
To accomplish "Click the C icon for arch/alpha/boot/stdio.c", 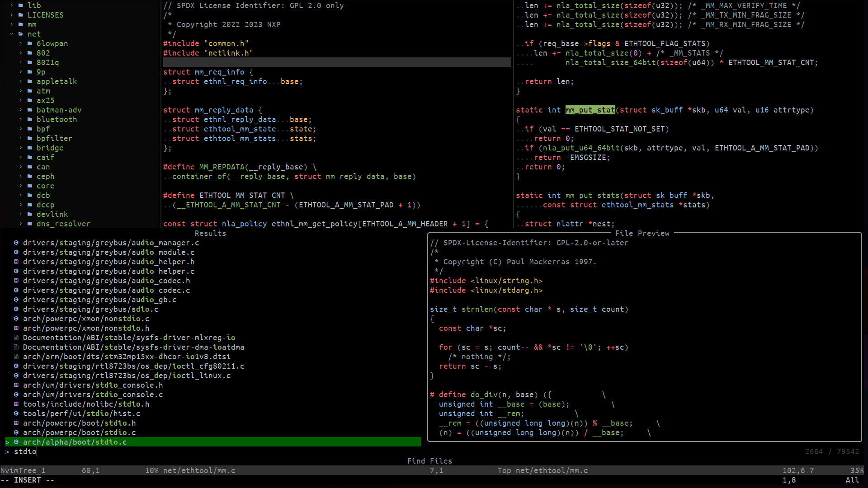I will coord(16,442).
